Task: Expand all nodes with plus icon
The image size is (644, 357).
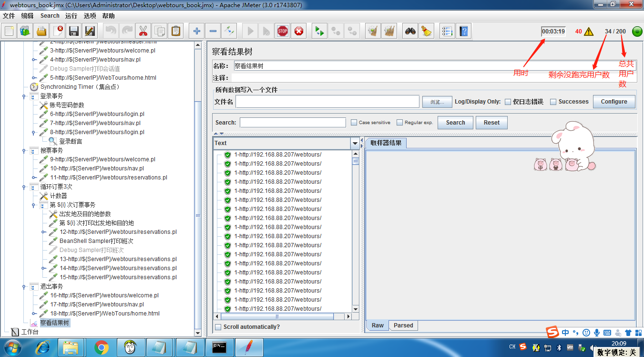Action: (196, 31)
